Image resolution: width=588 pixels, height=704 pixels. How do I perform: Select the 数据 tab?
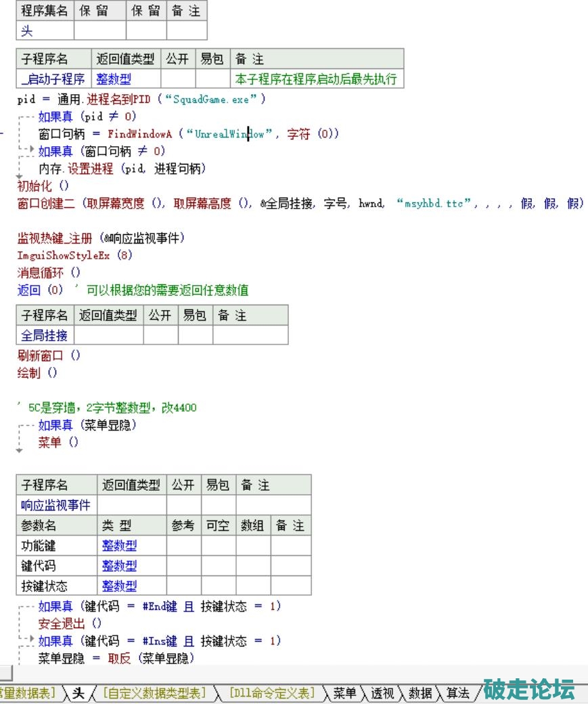(x=420, y=692)
